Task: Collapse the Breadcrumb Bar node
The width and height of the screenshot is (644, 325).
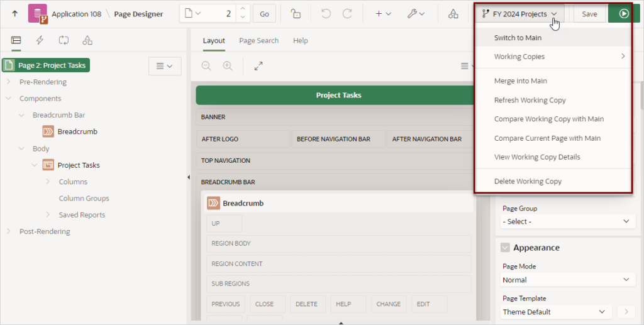Action: [x=22, y=115]
